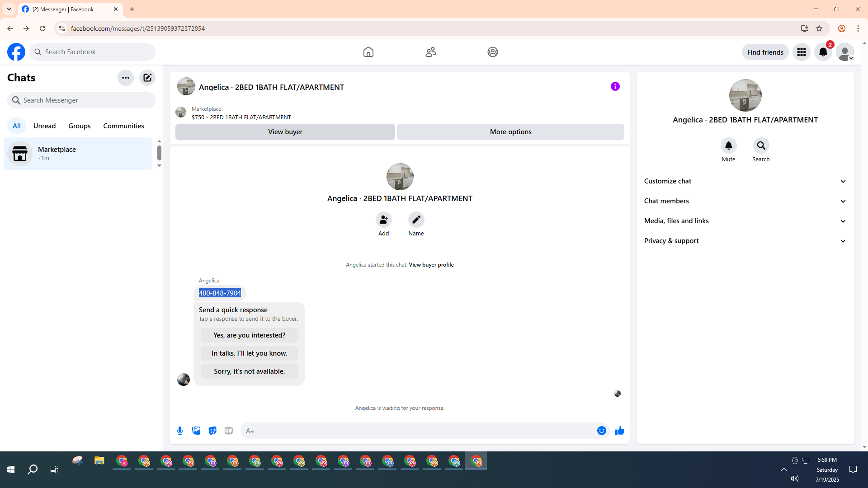Toggle the conversation information panel
Viewport: 868px width, 488px height.
[x=615, y=86]
